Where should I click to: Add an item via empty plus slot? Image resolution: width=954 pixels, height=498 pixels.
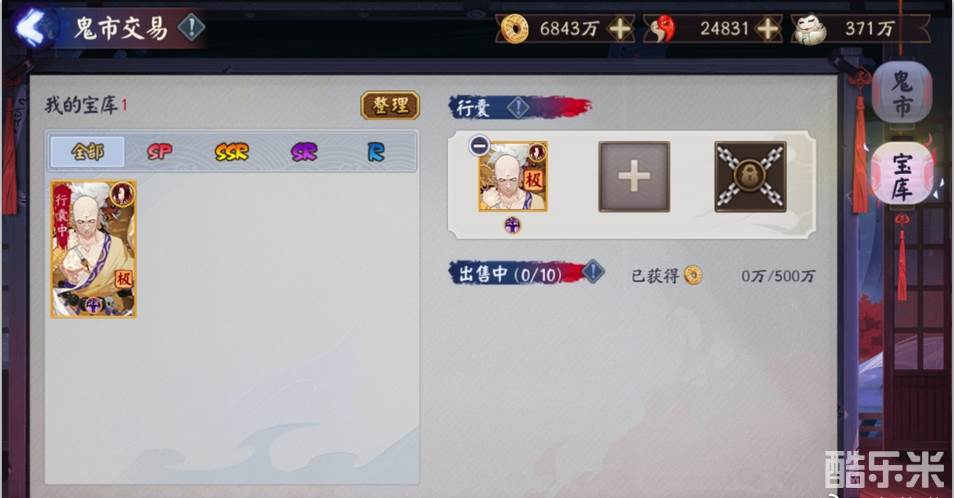(x=634, y=176)
